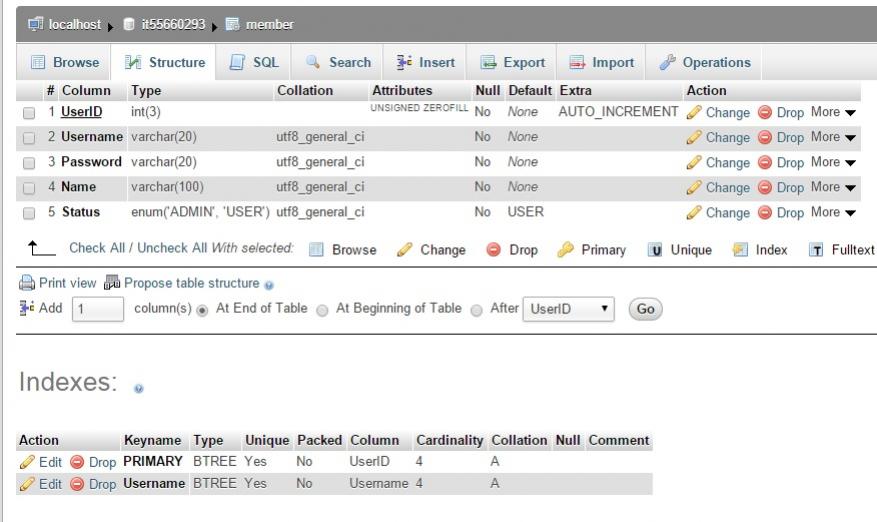Open the After column dropdown showing UserID

click(568, 309)
